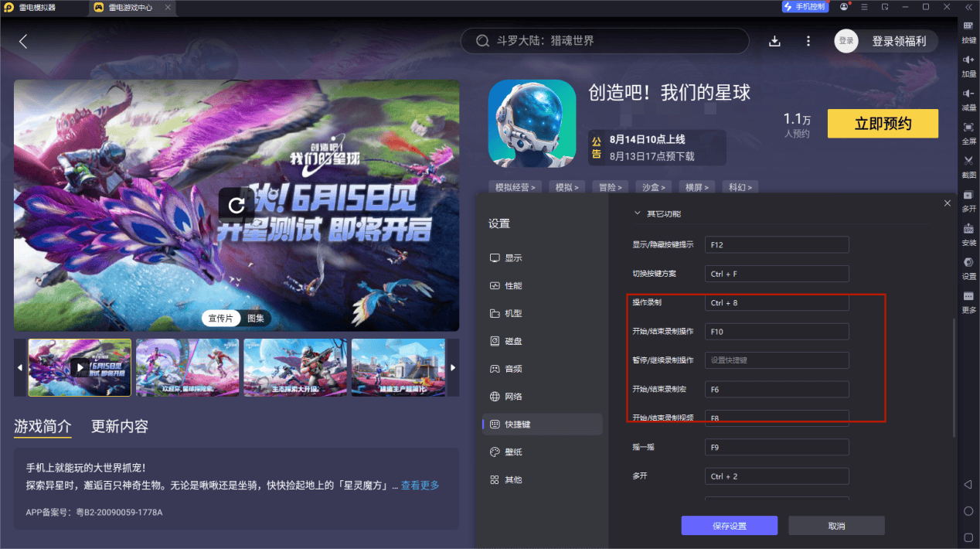
Task: Click the 沙盒 tag
Action: [654, 187]
